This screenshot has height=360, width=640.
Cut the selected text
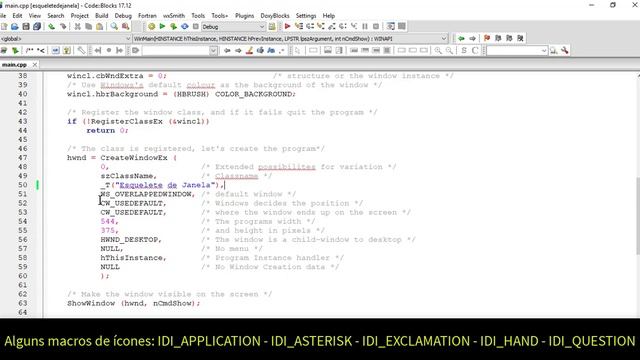coord(77,27)
